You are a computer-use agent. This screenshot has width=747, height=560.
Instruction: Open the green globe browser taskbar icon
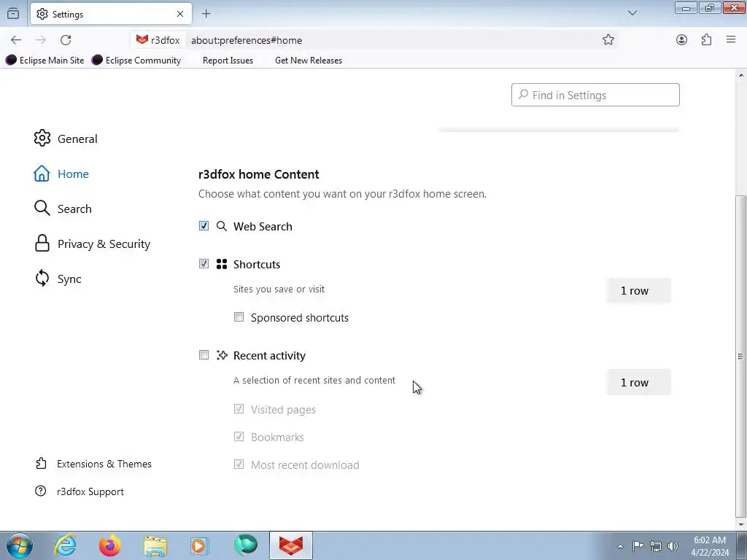[x=246, y=545]
